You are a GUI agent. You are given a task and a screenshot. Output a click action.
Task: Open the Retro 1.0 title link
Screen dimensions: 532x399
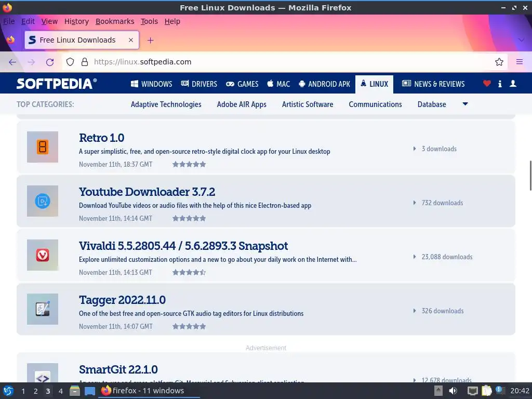(x=101, y=138)
